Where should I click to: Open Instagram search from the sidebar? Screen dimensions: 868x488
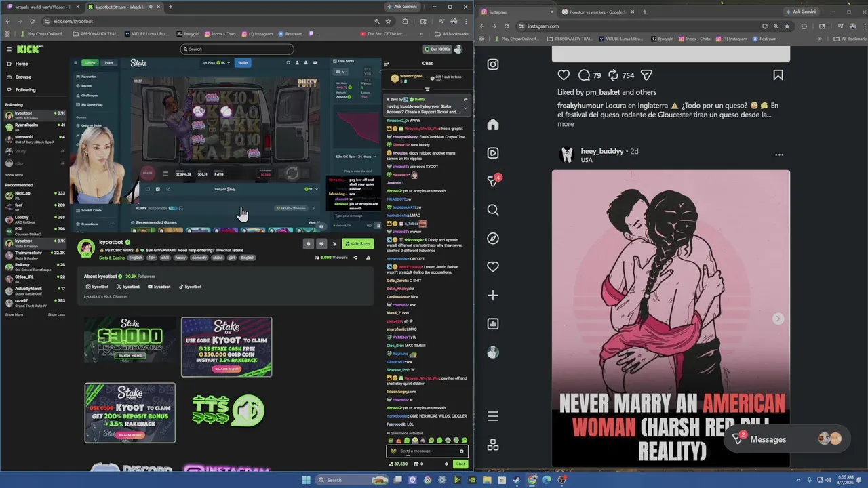coord(493,210)
